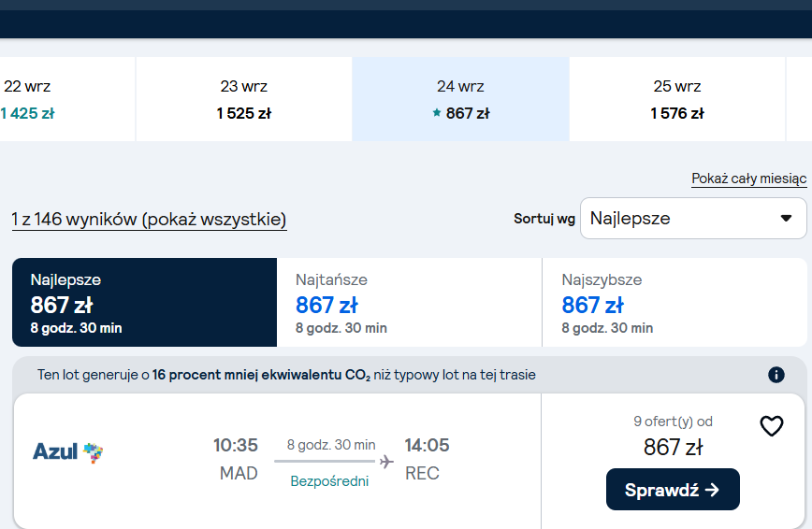Choose 25 wrz date priced 1 576 zł
Screen dimensions: 812x529
(x=677, y=99)
